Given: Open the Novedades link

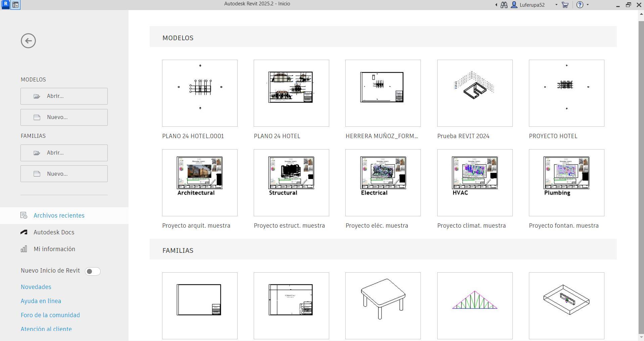Looking at the screenshot, I should [x=36, y=287].
